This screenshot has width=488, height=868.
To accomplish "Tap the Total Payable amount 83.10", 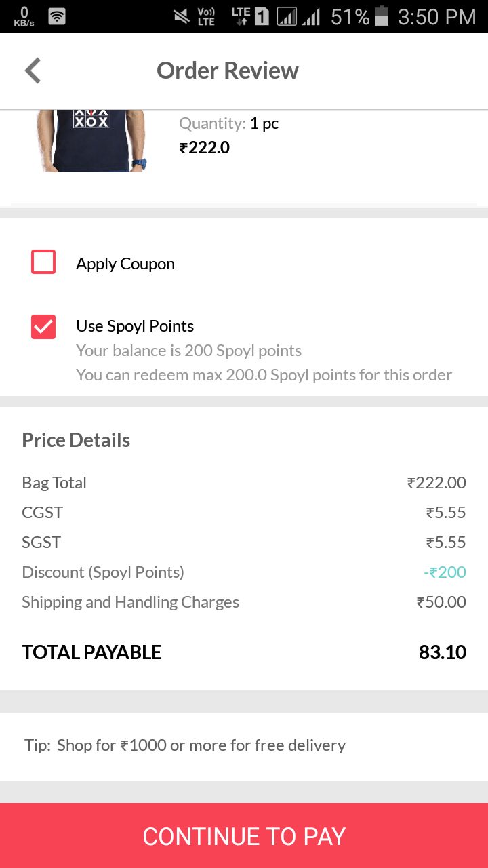I will pos(443,652).
